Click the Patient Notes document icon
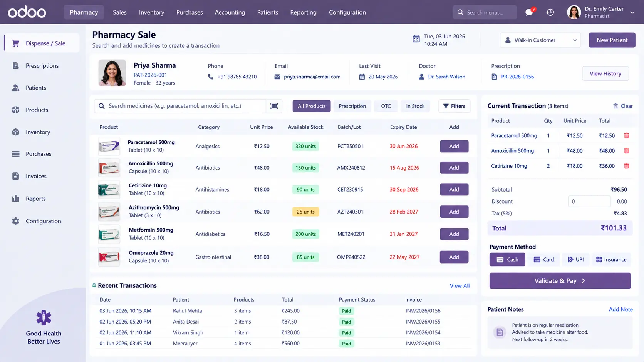 coord(500,332)
